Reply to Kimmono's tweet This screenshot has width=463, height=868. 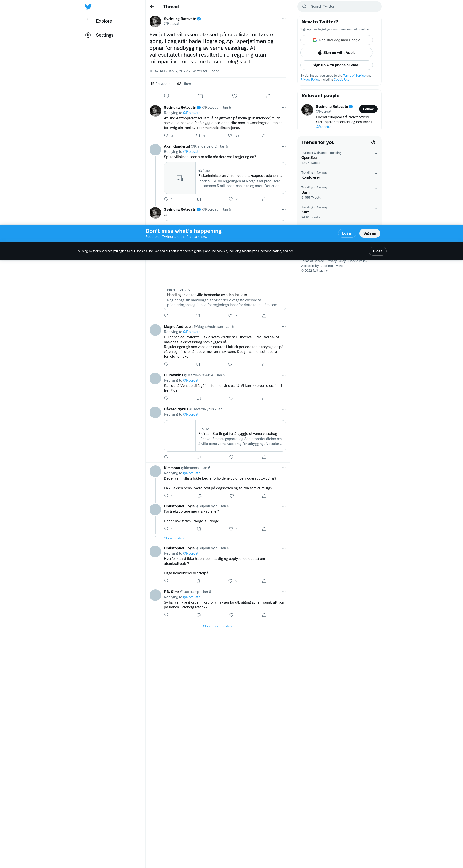[x=166, y=496]
